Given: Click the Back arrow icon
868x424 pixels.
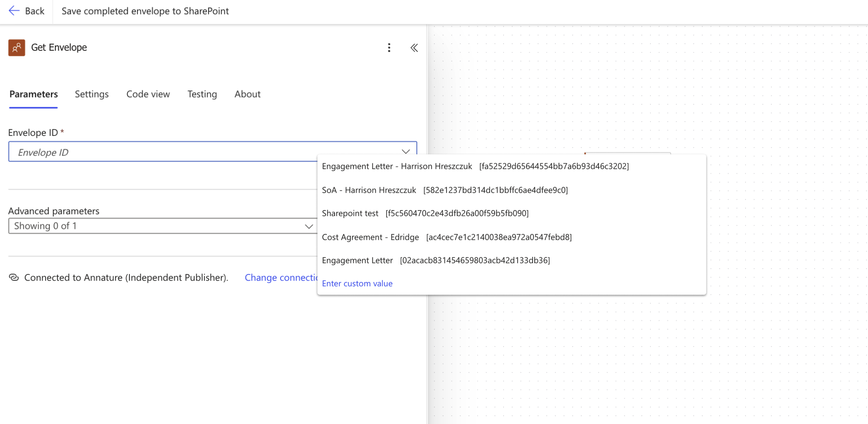Looking at the screenshot, I should 14,11.
